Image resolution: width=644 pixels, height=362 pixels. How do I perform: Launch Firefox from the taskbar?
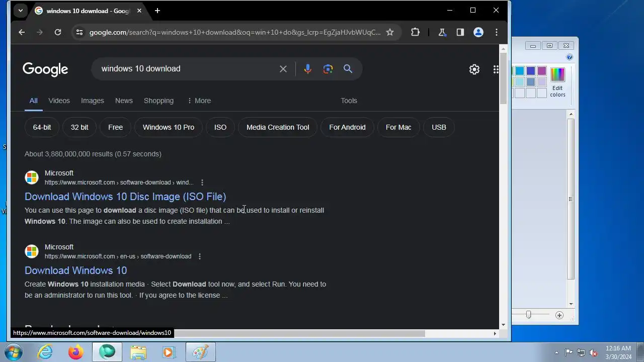[76, 352]
